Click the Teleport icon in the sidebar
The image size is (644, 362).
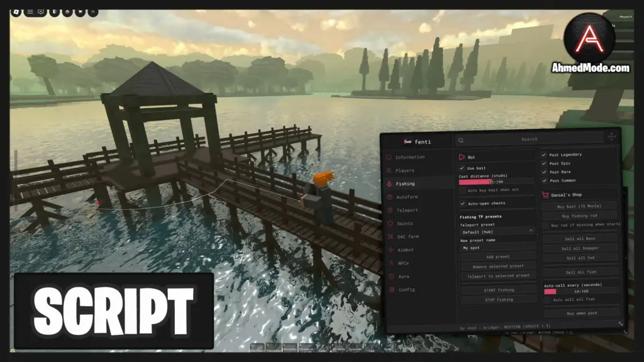[389, 210]
